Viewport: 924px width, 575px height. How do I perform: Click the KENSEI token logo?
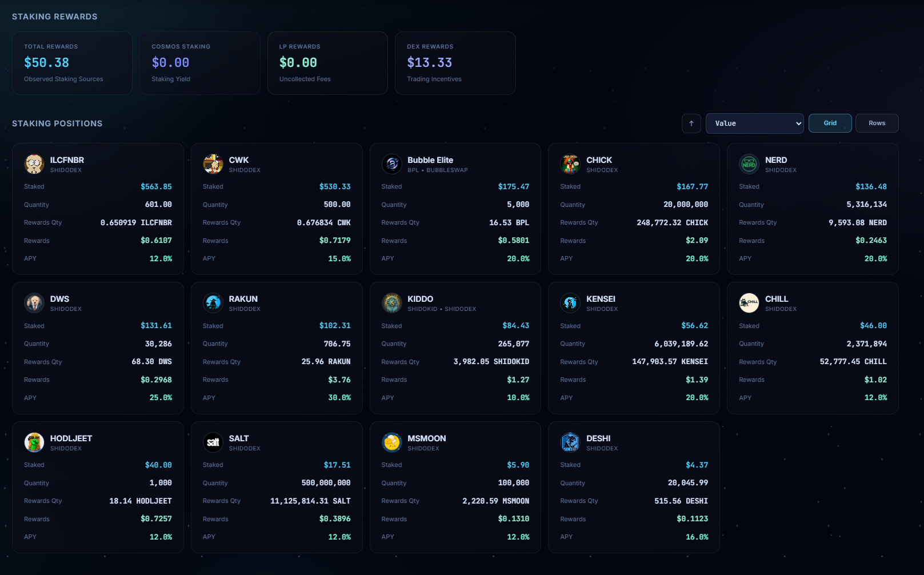pyautogui.click(x=570, y=303)
